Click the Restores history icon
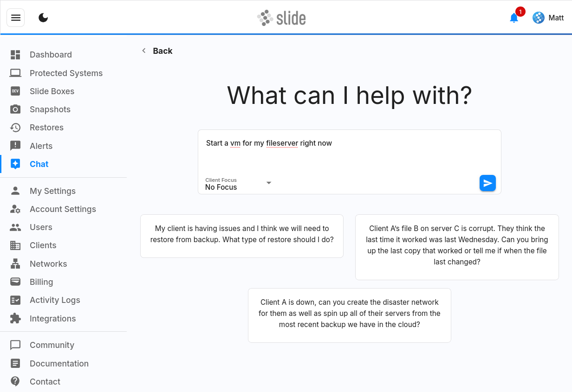The height and width of the screenshot is (392, 572). click(15, 128)
